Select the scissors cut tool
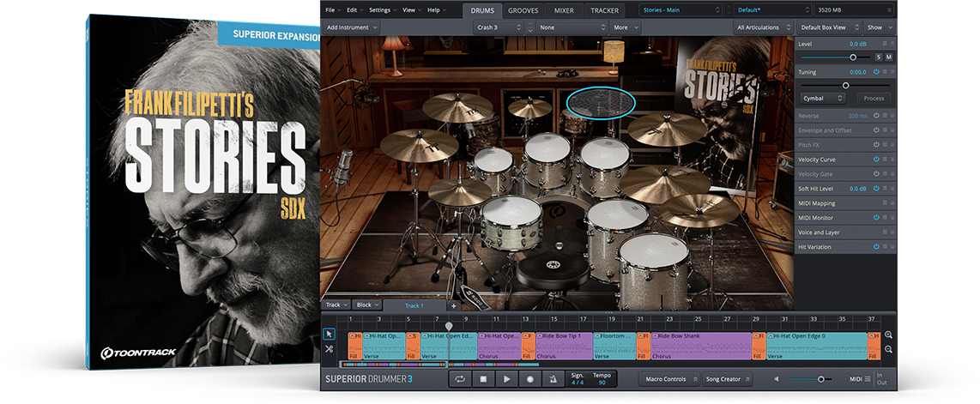Screen dimensions: 980x404 point(329,348)
